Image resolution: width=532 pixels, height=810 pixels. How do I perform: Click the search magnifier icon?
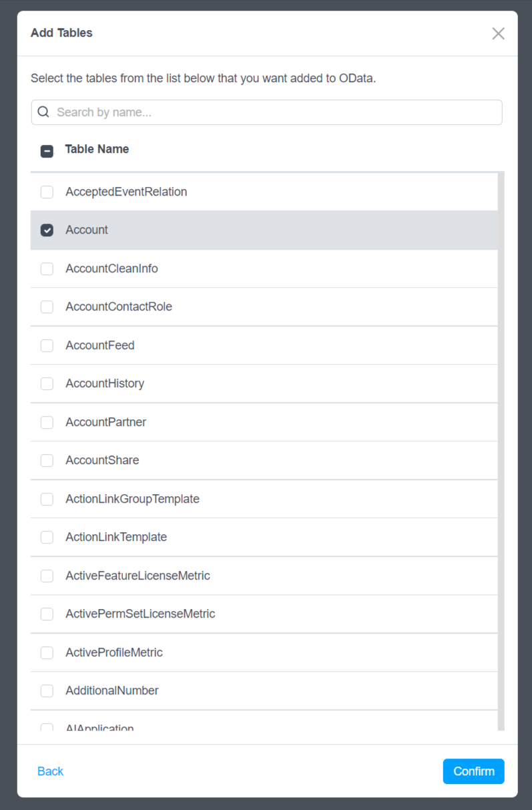[43, 112]
